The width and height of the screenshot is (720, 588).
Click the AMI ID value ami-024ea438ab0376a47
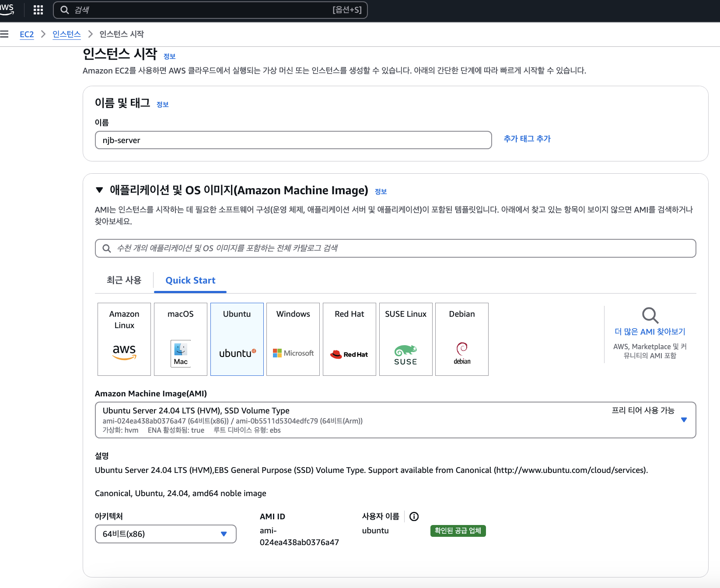[299, 536]
